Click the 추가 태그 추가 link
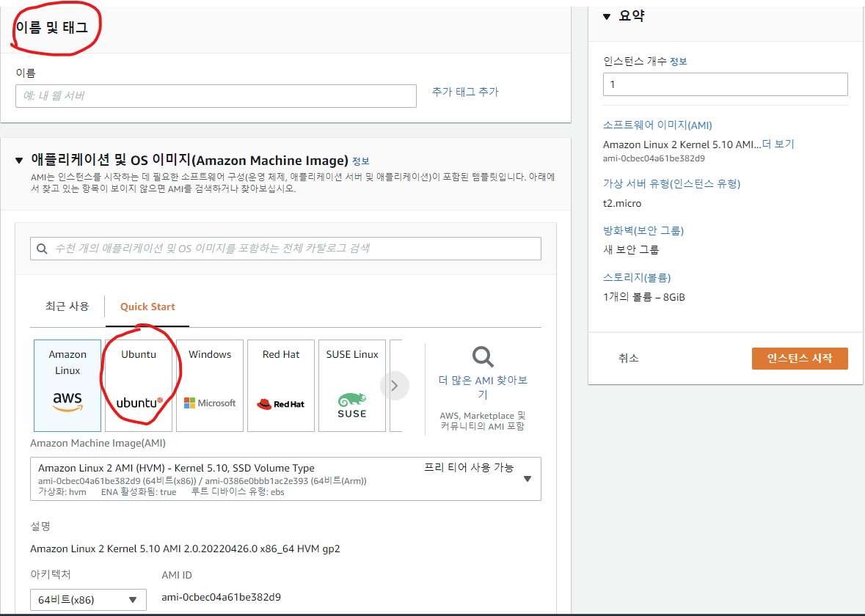 (465, 92)
